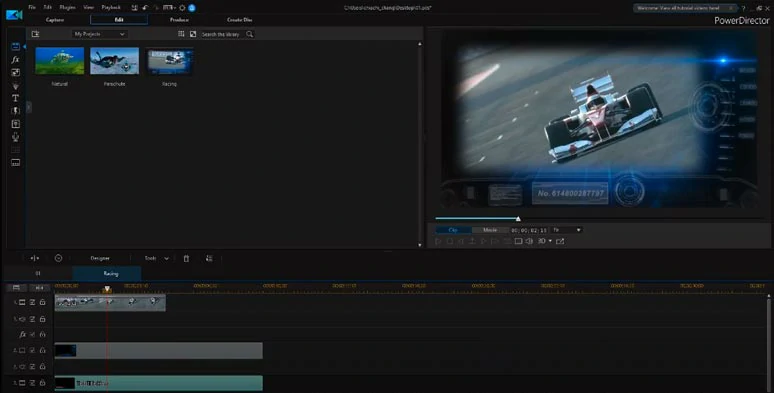Click the Designer button
The image size is (774, 393).
click(100, 258)
